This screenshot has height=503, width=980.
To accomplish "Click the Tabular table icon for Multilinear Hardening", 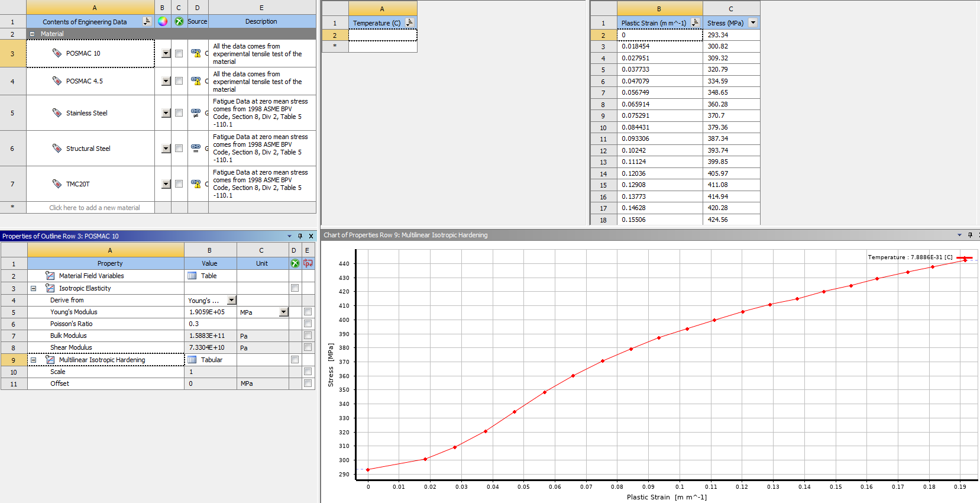I will pos(192,360).
